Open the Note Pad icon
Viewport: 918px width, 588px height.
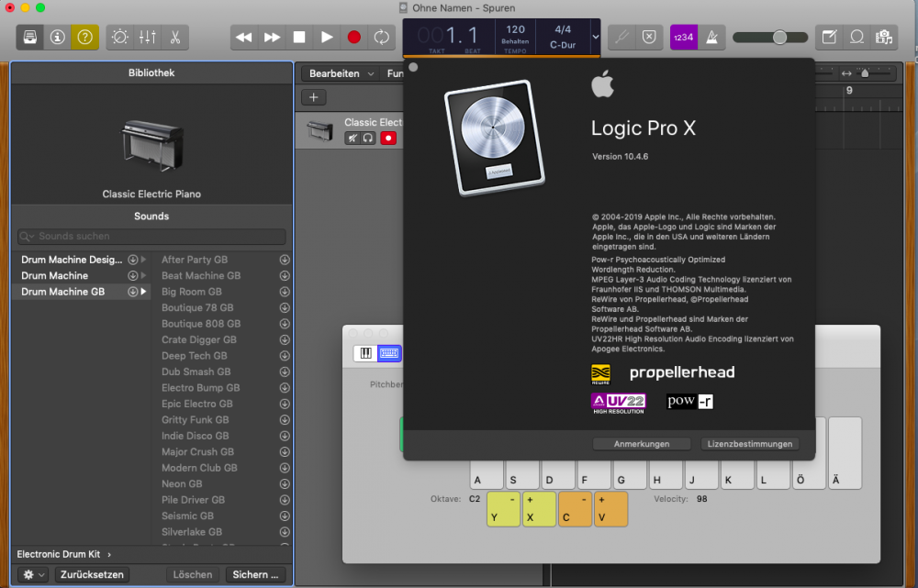pyautogui.click(x=829, y=38)
